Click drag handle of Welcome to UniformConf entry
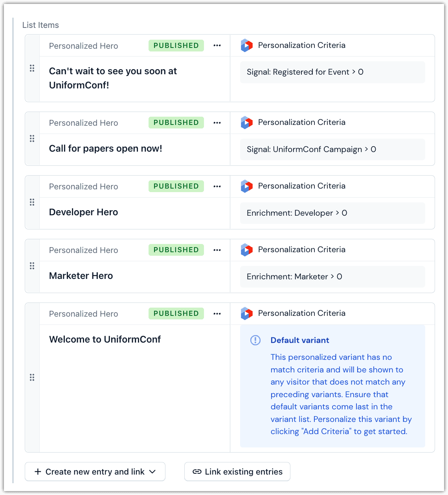This screenshot has width=448, height=495. click(x=32, y=378)
